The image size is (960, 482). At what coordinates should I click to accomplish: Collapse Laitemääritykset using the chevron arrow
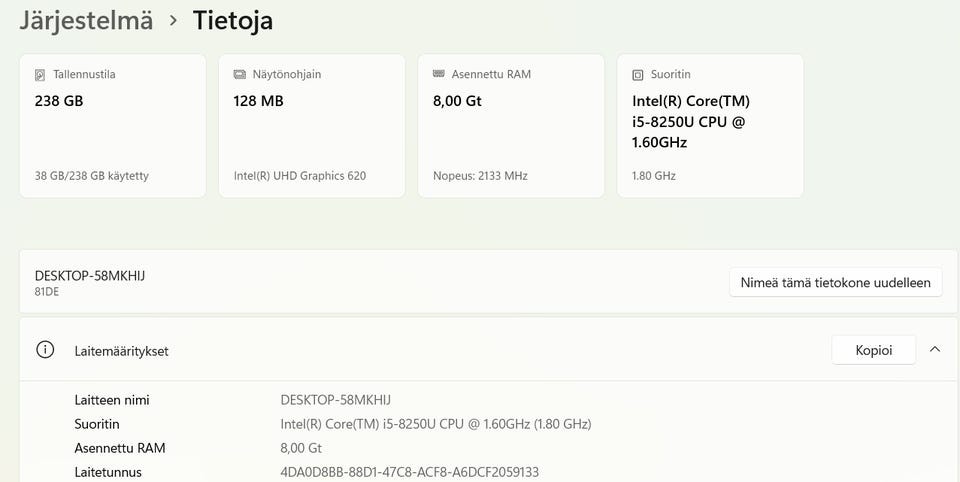click(935, 350)
